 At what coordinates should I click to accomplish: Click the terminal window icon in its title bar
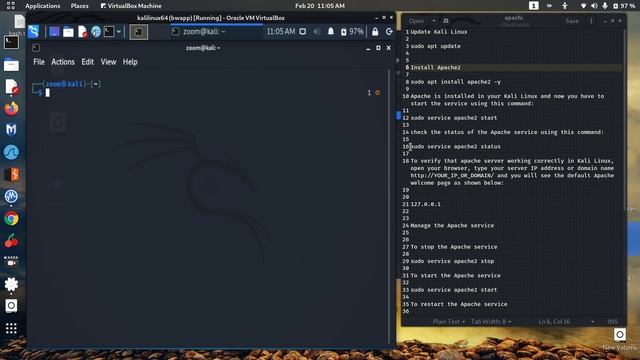pos(36,48)
